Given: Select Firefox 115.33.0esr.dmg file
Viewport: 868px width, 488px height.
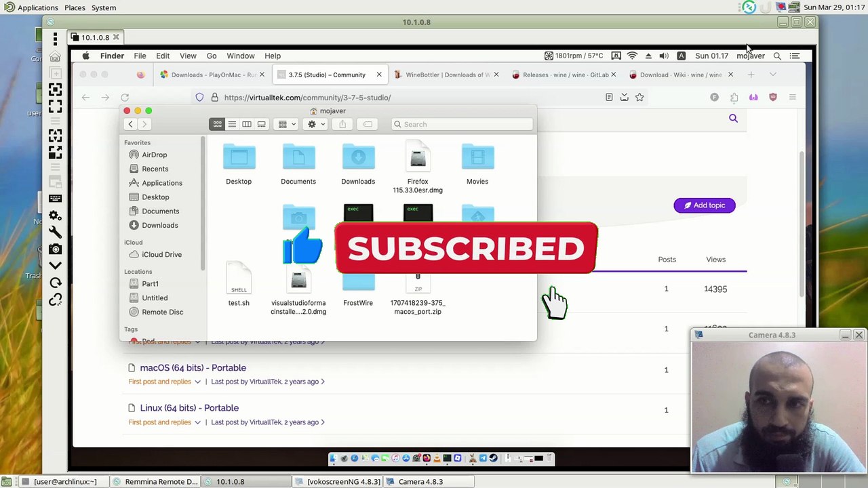Looking at the screenshot, I should click(418, 167).
